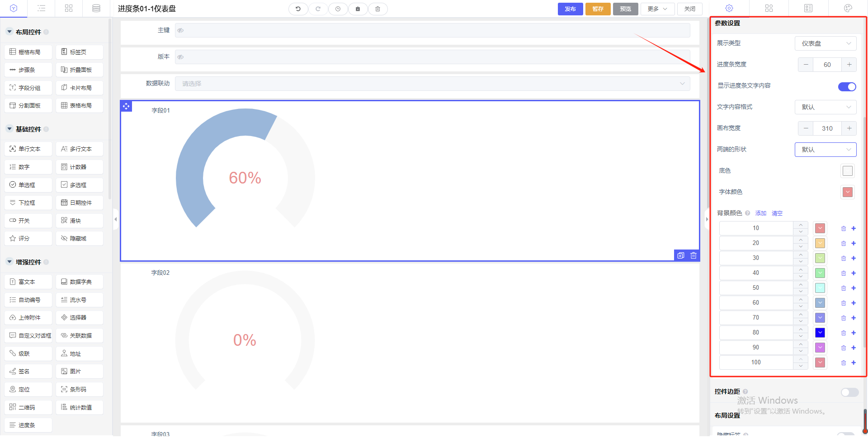Viewport: 868px width, 438px height.
Task: Toggle 显示进度条文字内容 switch off
Action: coord(847,87)
